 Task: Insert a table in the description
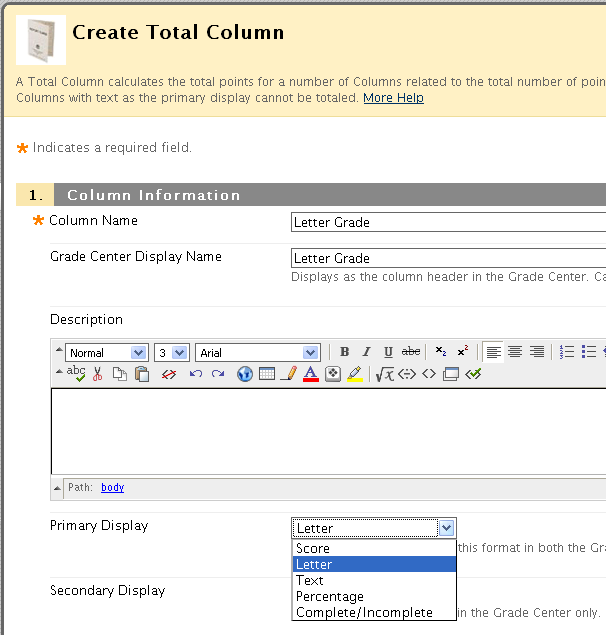267,374
